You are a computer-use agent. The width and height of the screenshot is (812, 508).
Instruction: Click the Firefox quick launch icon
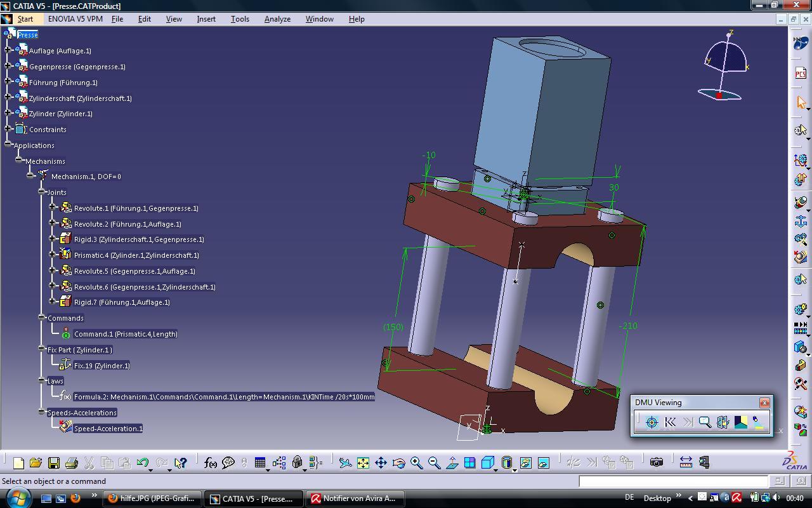75,498
